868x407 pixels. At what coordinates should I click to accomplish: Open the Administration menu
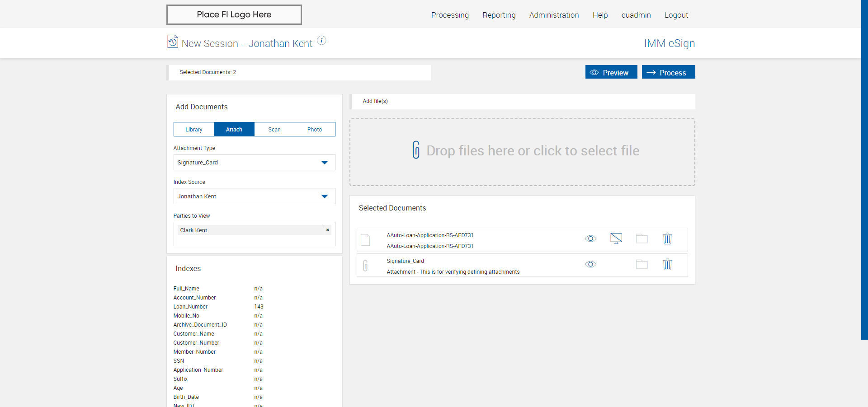(x=554, y=15)
